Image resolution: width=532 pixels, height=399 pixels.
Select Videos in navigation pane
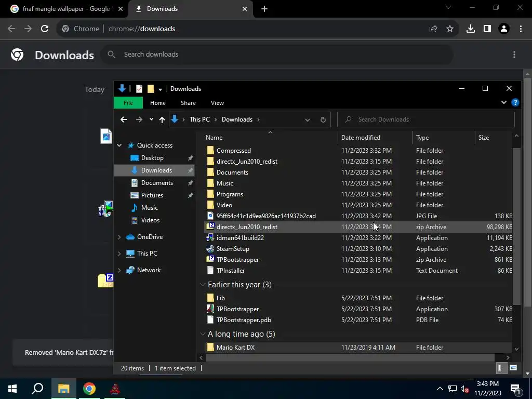point(150,220)
